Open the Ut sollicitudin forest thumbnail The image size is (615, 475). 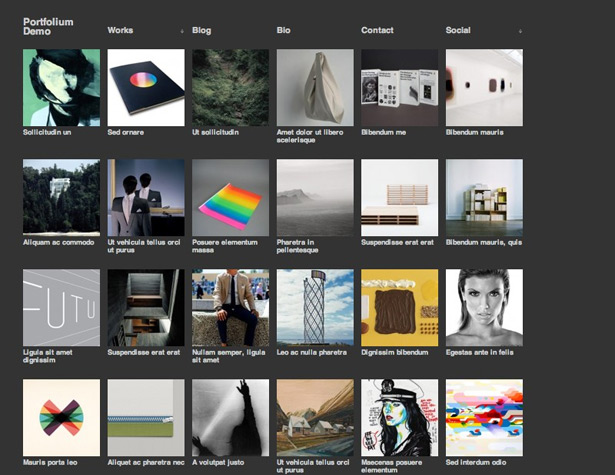pos(230,87)
